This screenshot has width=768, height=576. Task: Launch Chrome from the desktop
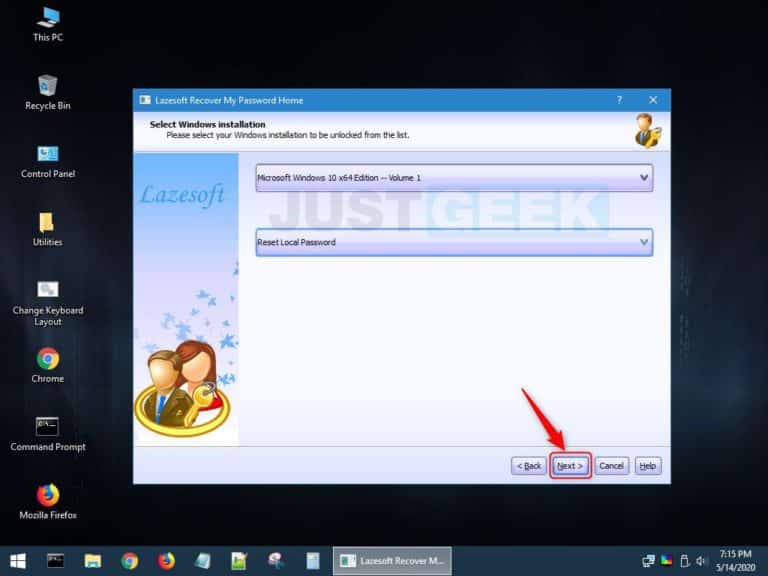[x=48, y=365]
